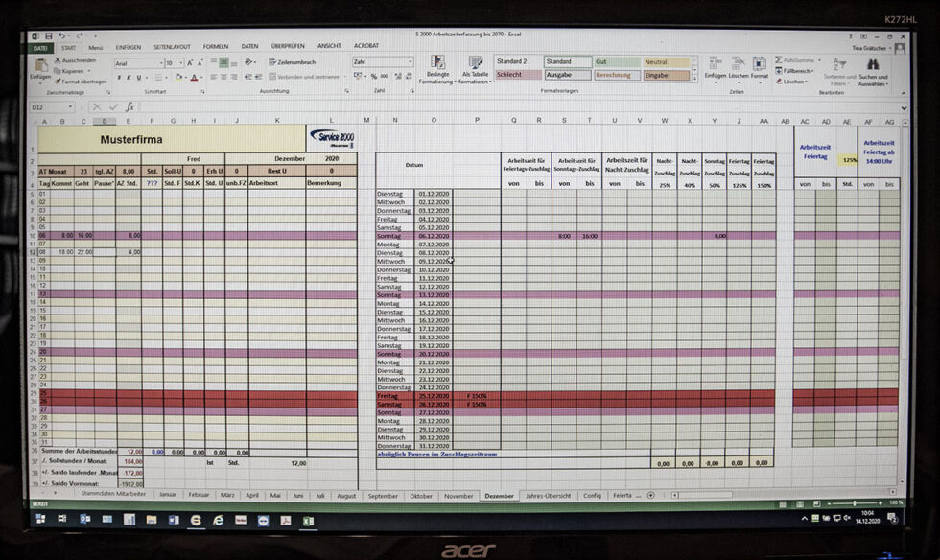This screenshot has height=560, width=940.
Task: Click the Suchen und Auswählen binoculars
Action: point(872,64)
